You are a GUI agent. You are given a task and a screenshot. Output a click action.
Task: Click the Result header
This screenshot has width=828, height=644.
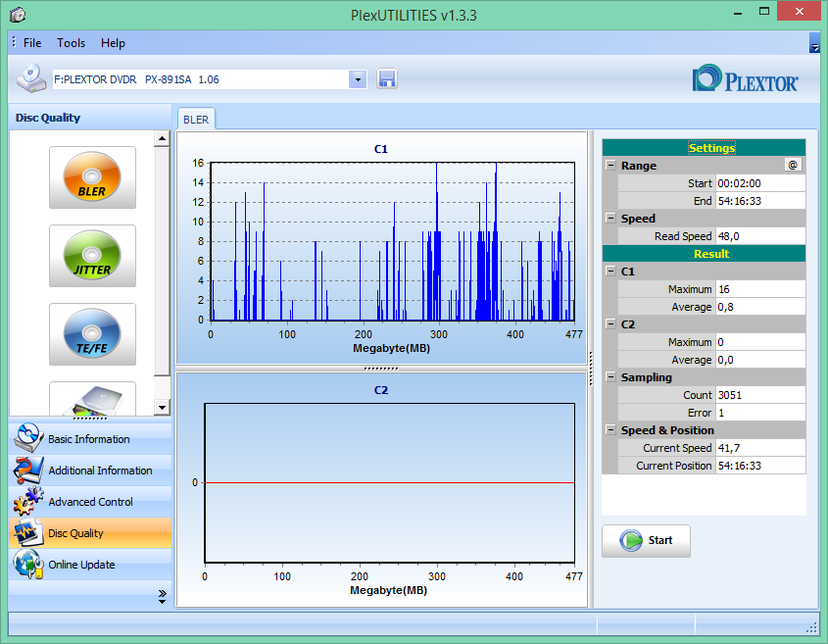pyautogui.click(x=704, y=254)
